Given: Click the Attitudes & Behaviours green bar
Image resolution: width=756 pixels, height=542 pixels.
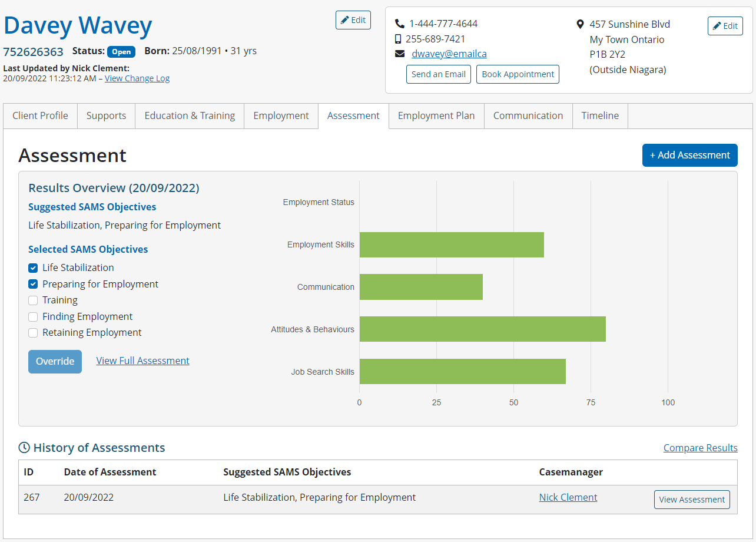Looking at the screenshot, I should [x=482, y=329].
